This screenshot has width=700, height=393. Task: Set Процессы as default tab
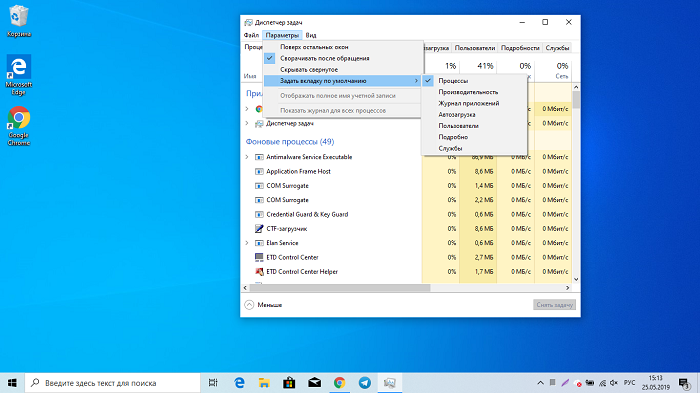coord(474,81)
